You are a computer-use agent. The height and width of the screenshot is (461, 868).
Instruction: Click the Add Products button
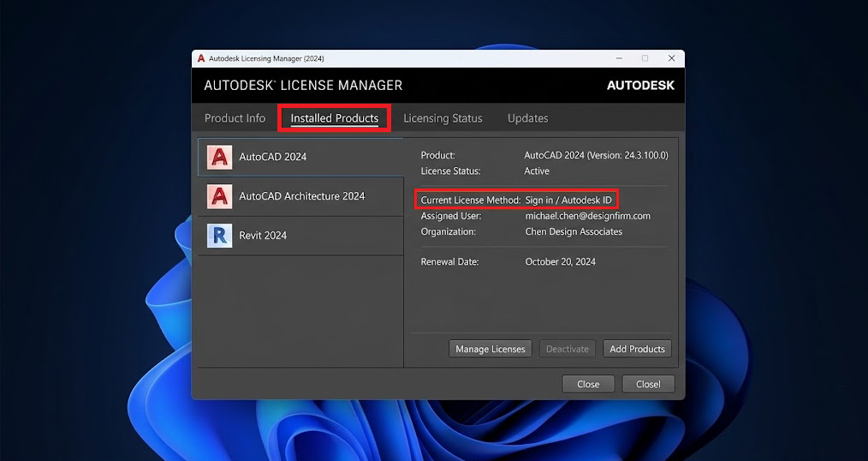pos(637,349)
